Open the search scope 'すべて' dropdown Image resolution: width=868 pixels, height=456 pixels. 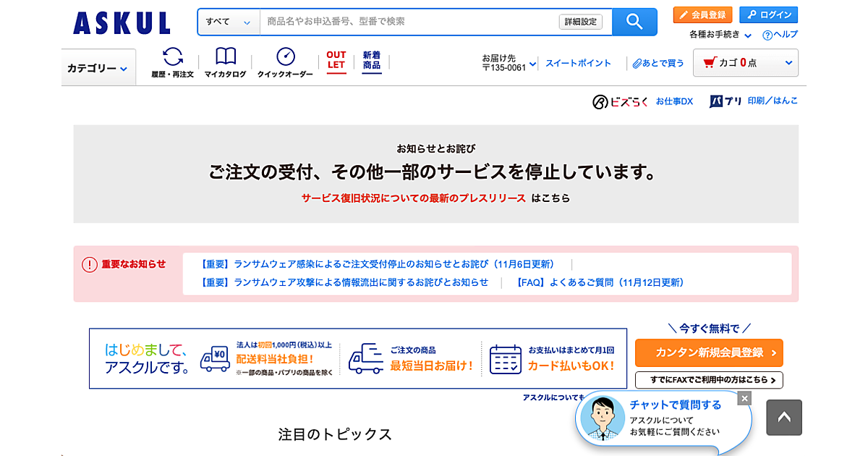click(x=228, y=22)
